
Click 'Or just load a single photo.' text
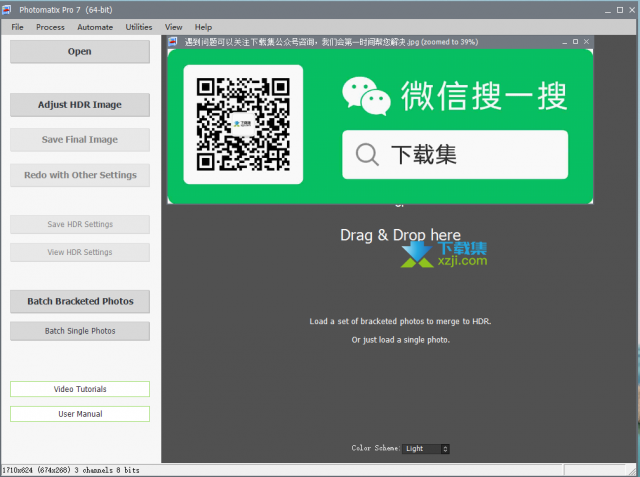coord(400,340)
